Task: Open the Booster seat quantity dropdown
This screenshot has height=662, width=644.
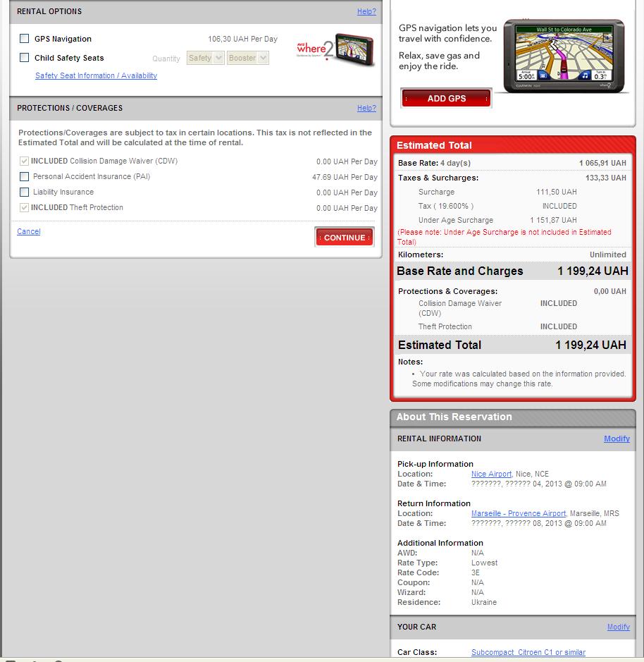Action: click(x=247, y=59)
